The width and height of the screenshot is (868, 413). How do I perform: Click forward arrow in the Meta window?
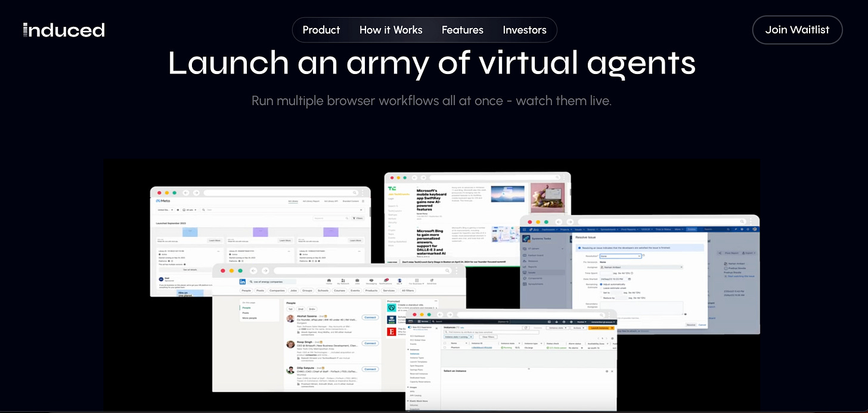pyautogui.click(x=196, y=193)
